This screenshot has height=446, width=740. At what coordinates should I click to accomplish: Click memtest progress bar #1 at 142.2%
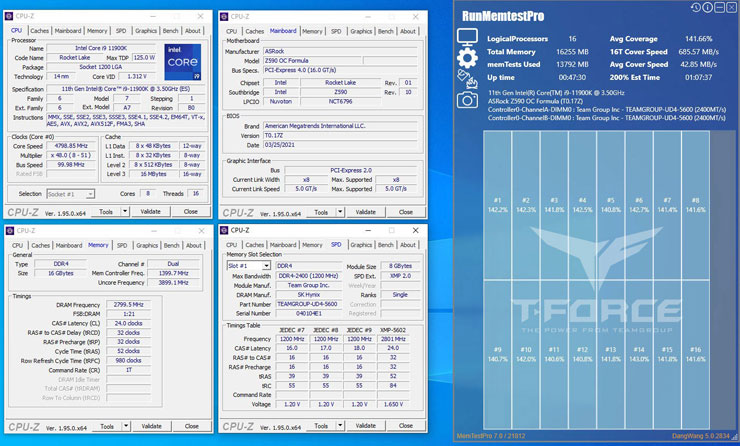(x=497, y=205)
